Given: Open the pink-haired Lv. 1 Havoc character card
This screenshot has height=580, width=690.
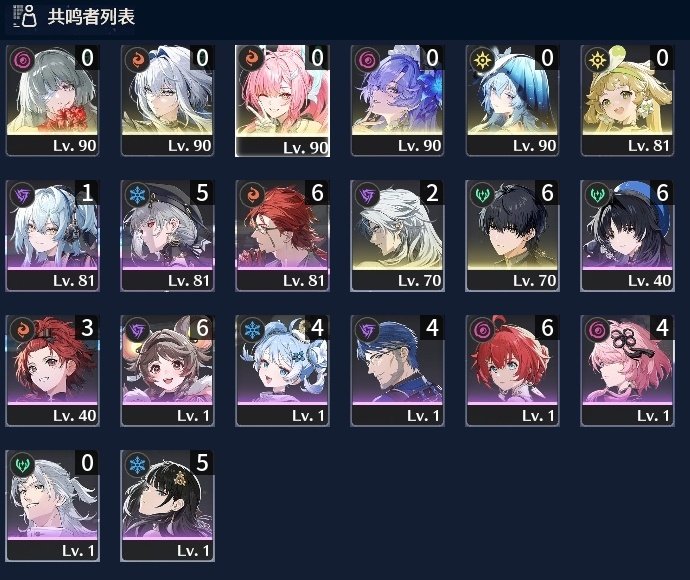Looking at the screenshot, I should (x=628, y=371).
